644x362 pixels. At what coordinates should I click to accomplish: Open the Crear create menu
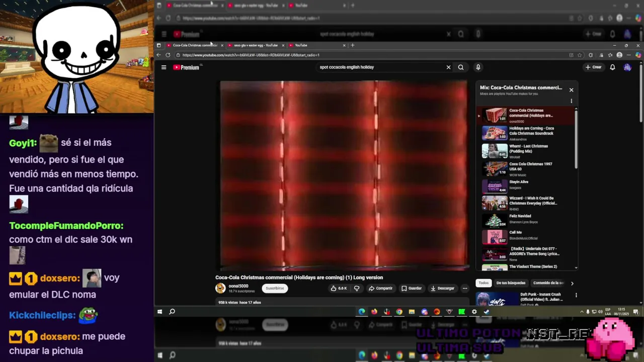click(593, 67)
